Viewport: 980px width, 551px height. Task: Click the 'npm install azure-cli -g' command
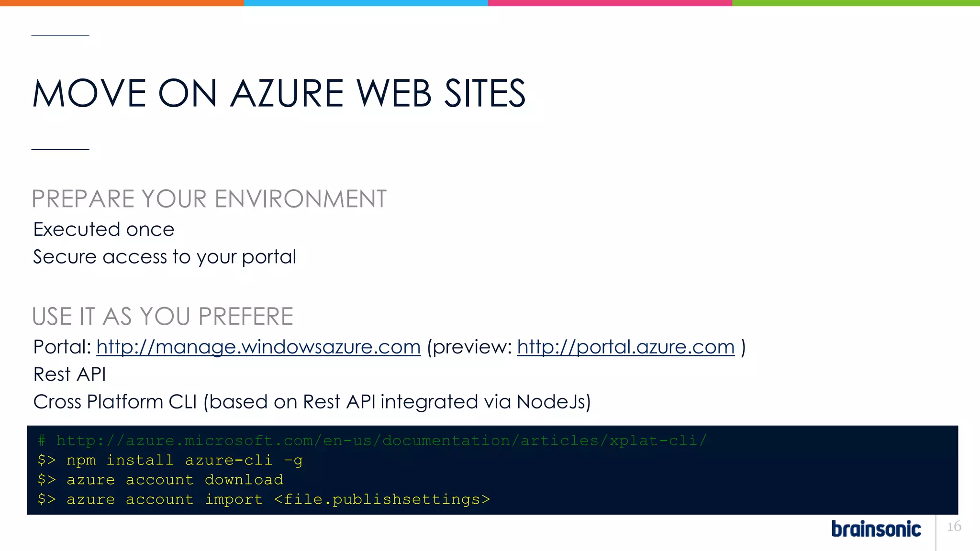coord(170,461)
